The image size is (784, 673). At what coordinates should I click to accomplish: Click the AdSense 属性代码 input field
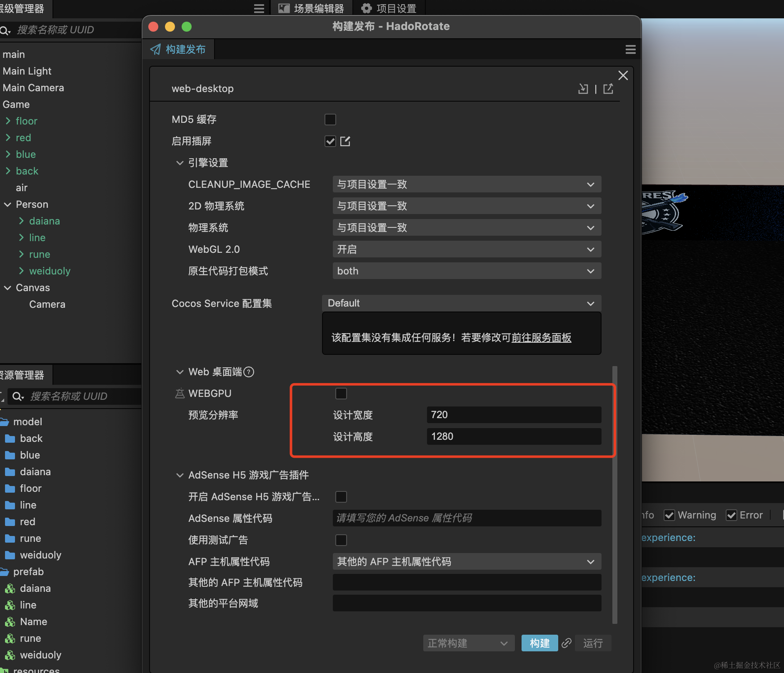[467, 518]
